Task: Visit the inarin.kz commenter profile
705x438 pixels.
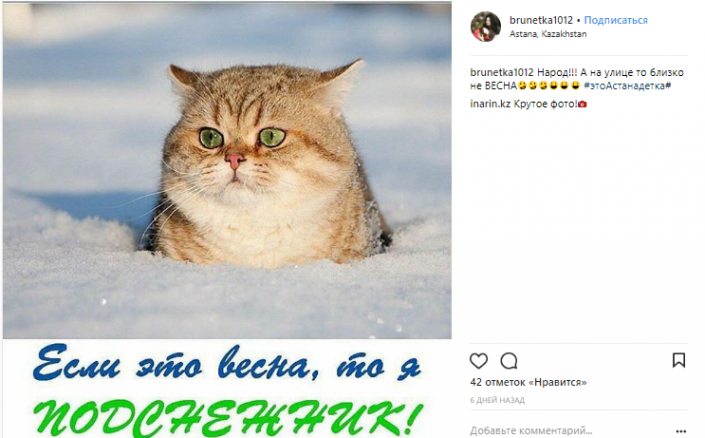Action: click(490, 104)
